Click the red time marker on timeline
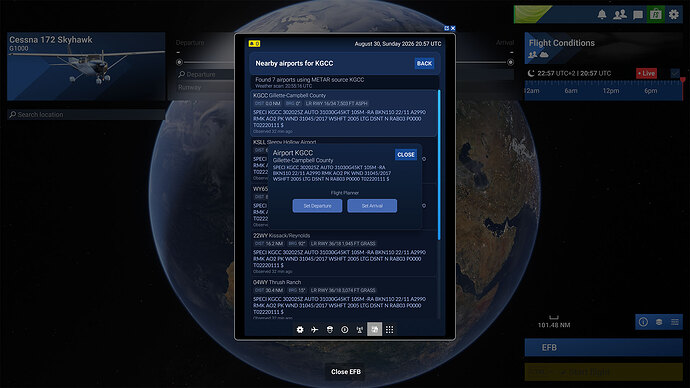Image resolution: width=690 pixels, height=388 pixels. tap(683, 81)
